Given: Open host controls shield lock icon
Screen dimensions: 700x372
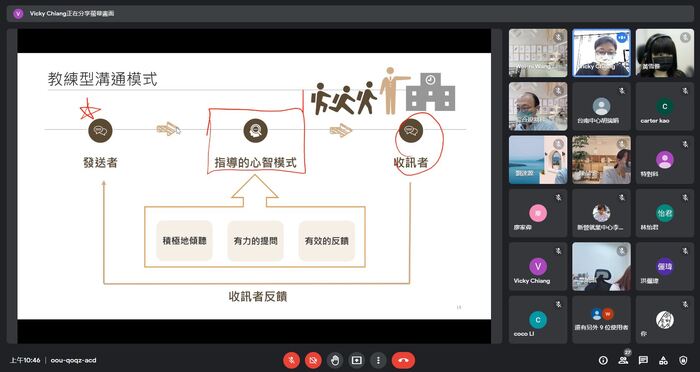Looking at the screenshot, I should pyautogui.click(x=683, y=360).
